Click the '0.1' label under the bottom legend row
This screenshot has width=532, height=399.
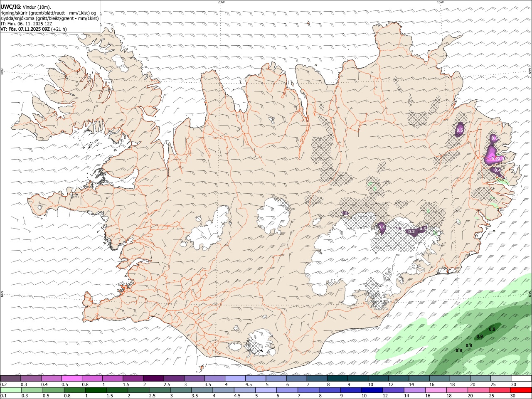tap(4, 396)
